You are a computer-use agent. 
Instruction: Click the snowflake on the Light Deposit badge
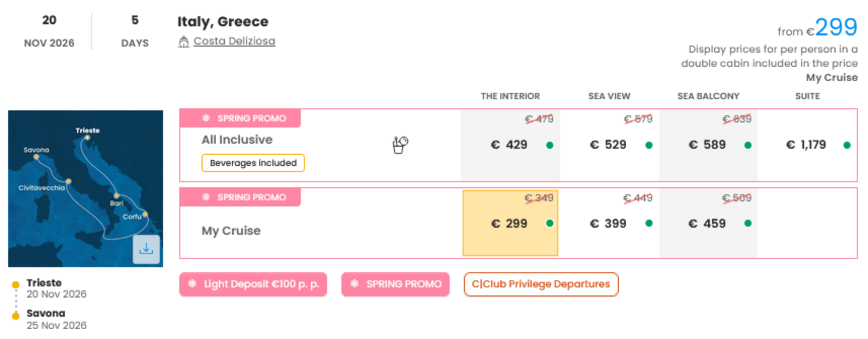click(x=193, y=284)
